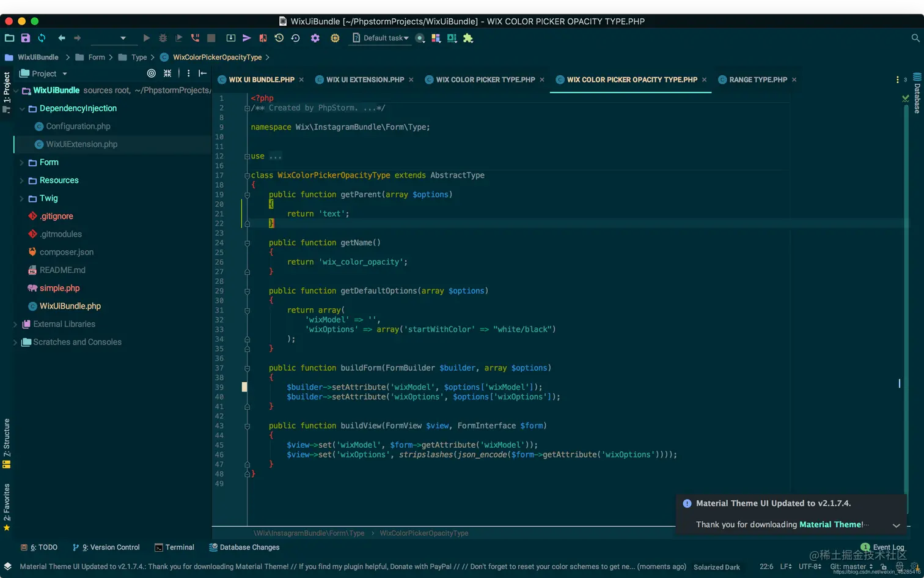The image size is (924, 578).
Task: Click the Open folder toolbar icon
Action: point(9,38)
